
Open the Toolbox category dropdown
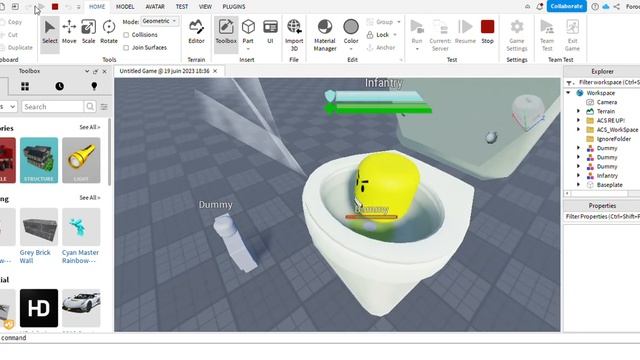[x=8, y=107]
